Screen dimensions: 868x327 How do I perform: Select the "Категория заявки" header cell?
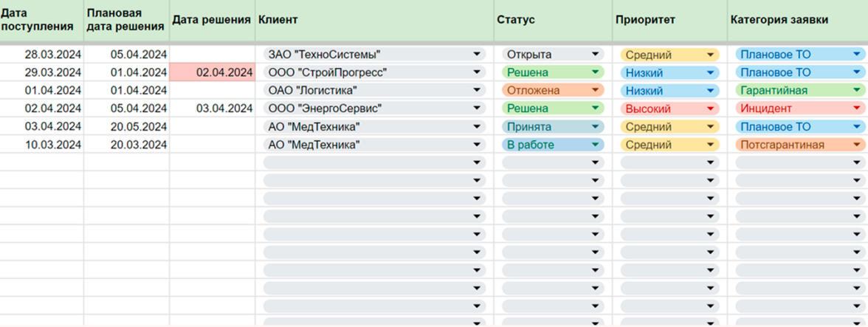point(797,21)
